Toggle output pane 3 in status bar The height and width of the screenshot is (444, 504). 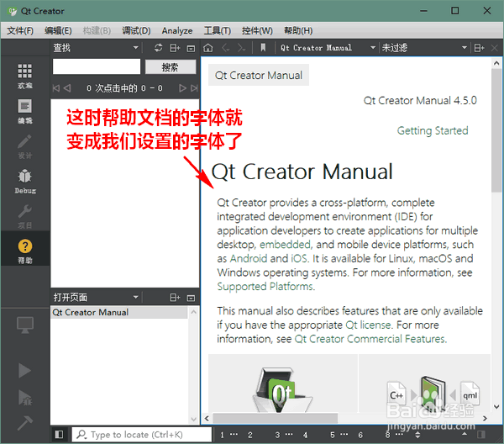click(x=284, y=435)
